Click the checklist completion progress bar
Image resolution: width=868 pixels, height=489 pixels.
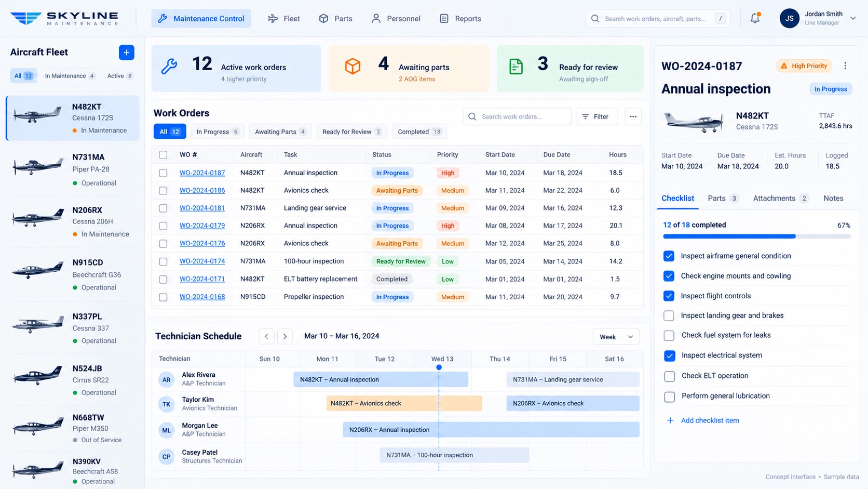pos(756,236)
